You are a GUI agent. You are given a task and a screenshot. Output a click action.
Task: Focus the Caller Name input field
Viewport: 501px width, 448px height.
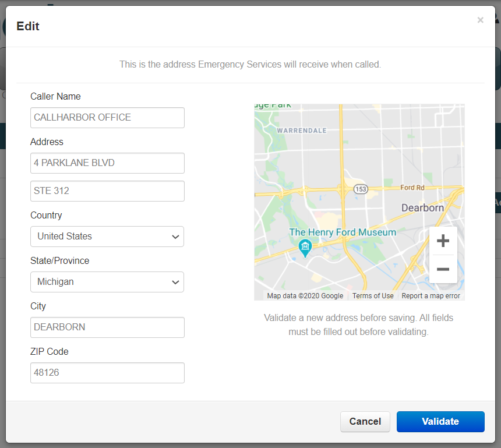coord(107,118)
